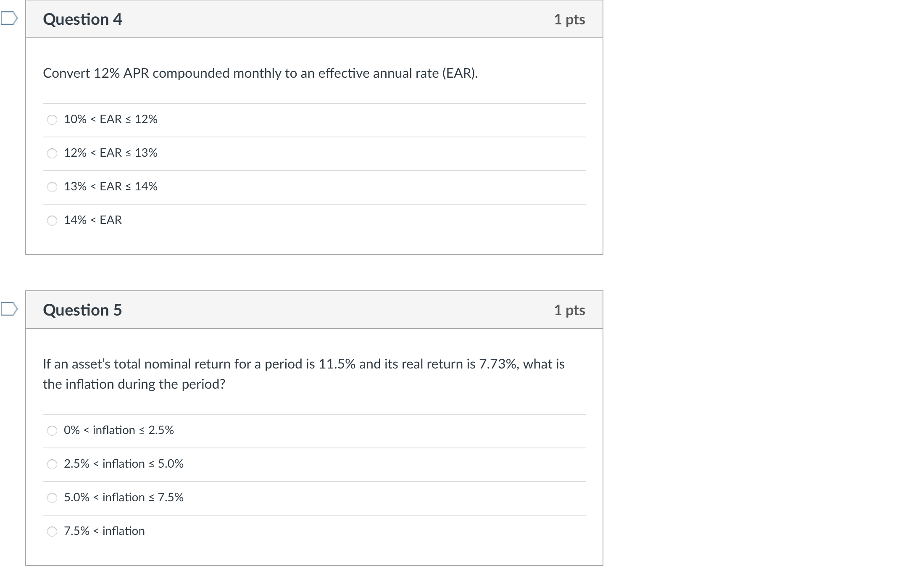Click the flag icon beside Question 5
924x587 pixels.
coord(8,310)
